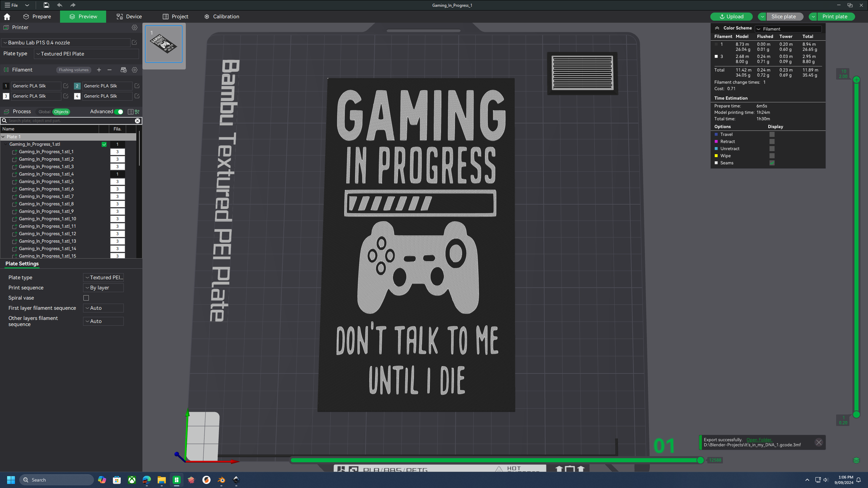Toggle Retract display checkbox
The image size is (868, 488).
(772, 142)
